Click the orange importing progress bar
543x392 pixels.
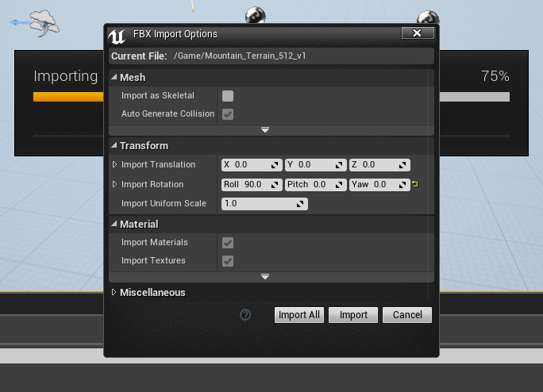tap(68, 97)
